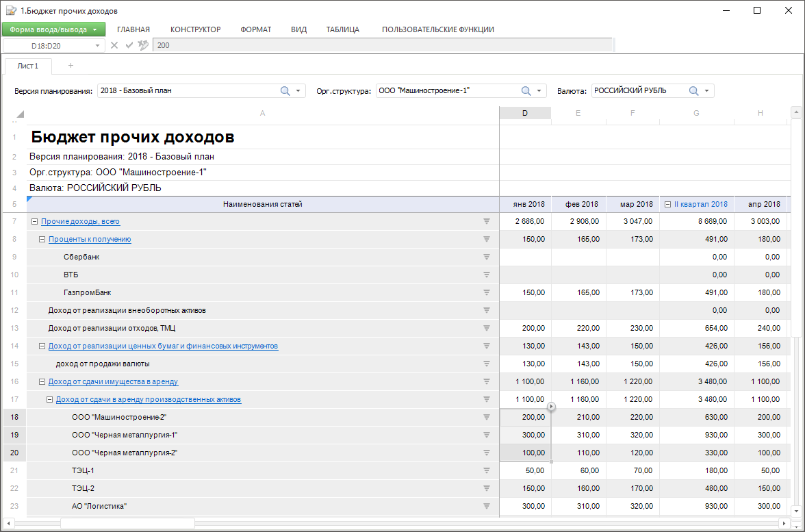Add a new sheet with plus button
The image size is (805, 532).
point(71,66)
